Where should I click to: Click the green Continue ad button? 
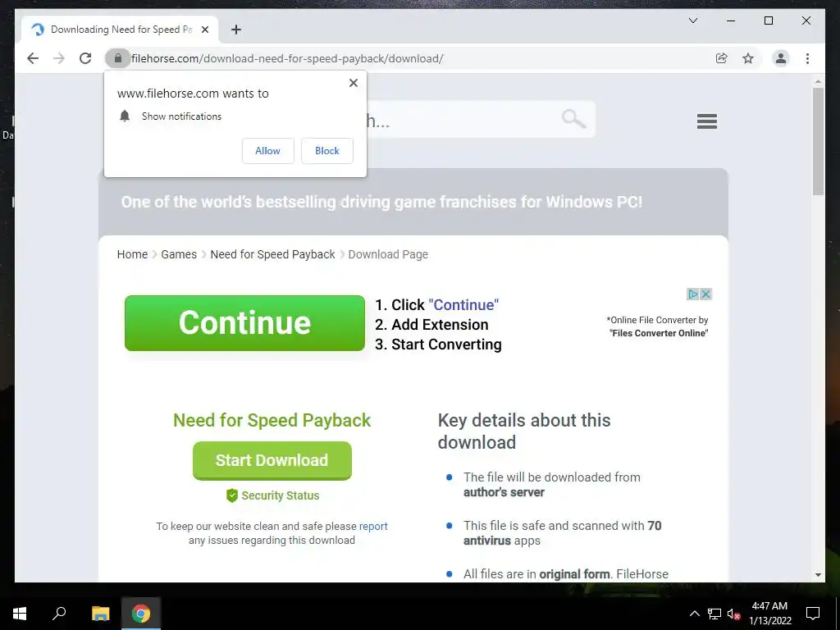[244, 323]
